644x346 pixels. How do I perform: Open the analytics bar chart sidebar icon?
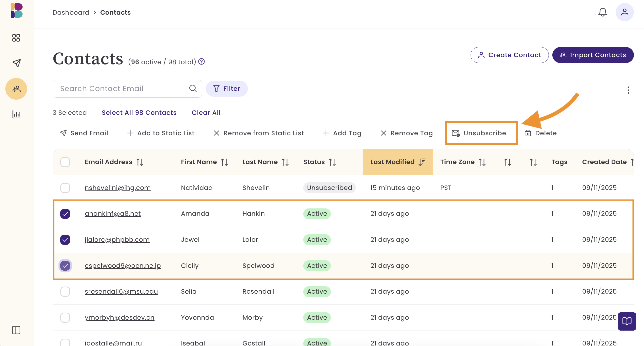[16, 114]
